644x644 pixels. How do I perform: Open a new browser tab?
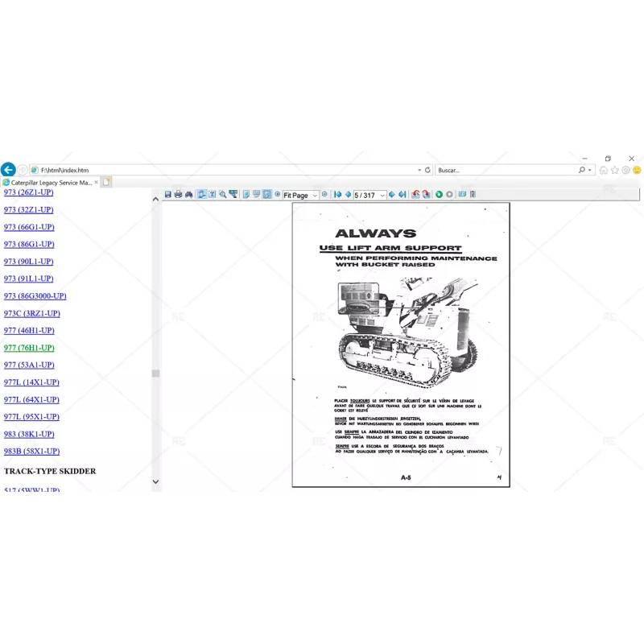pyautogui.click(x=106, y=183)
